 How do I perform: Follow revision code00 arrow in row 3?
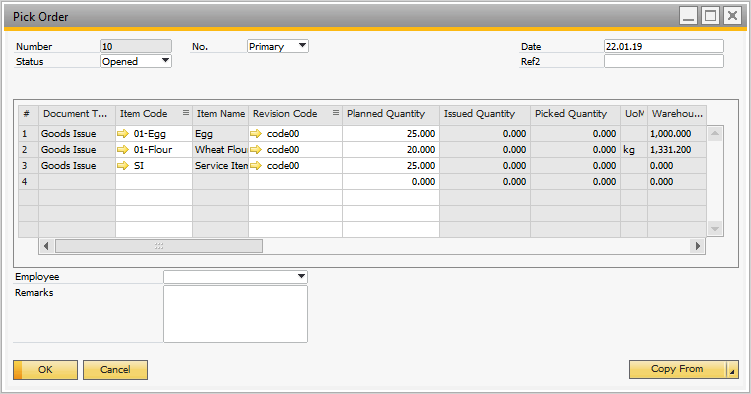coord(256,166)
